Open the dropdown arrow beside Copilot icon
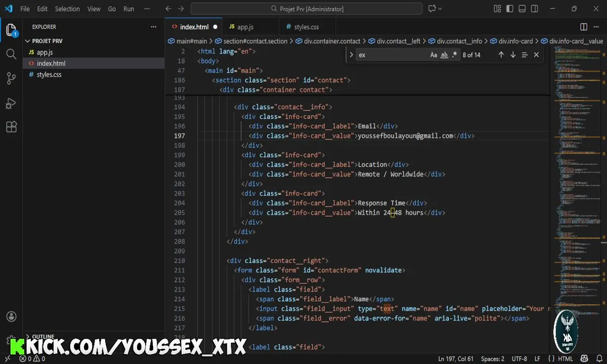Image resolution: width=607 pixels, height=364 pixels. click(x=440, y=9)
